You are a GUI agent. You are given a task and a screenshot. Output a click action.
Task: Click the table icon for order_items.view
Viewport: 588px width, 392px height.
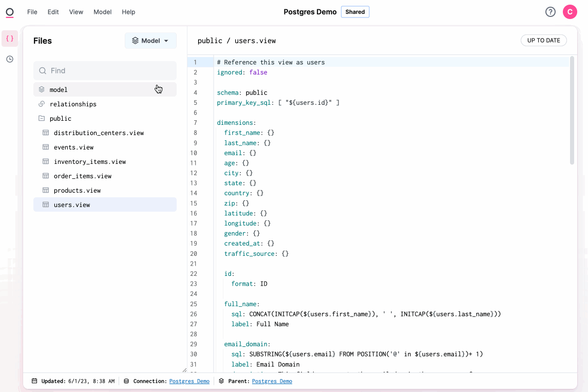click(46, 176)
